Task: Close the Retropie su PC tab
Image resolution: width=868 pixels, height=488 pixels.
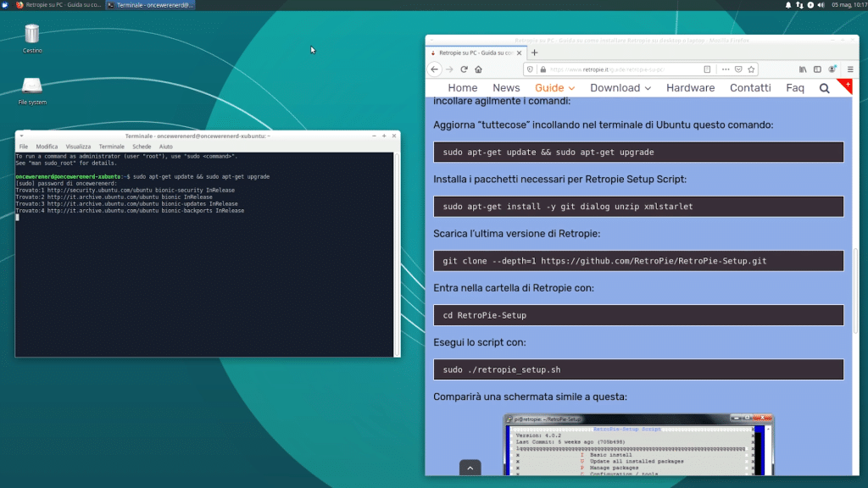Action: 519,53
